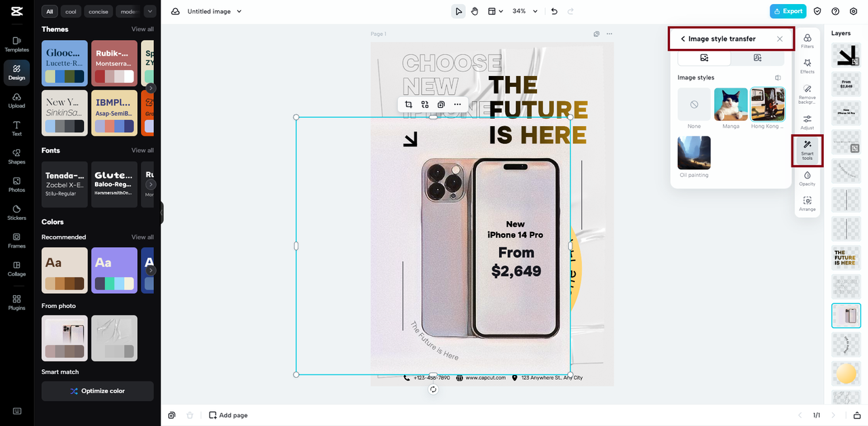Open the Stickers panel
Viewport: 868px width, 426px height.
[x=16, y=212]
